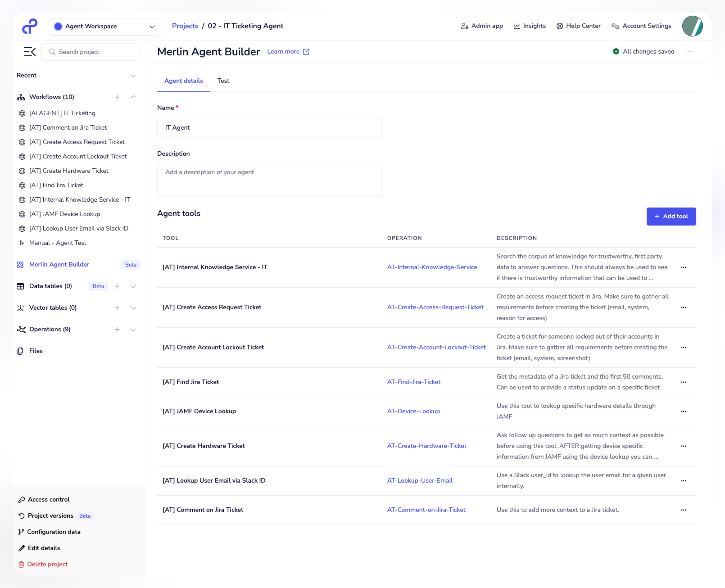Image resolution: width=725 pixels, height=588 pixels.
Task: Collapse the left sidebar panel
Action: click(x=29, y=52)
